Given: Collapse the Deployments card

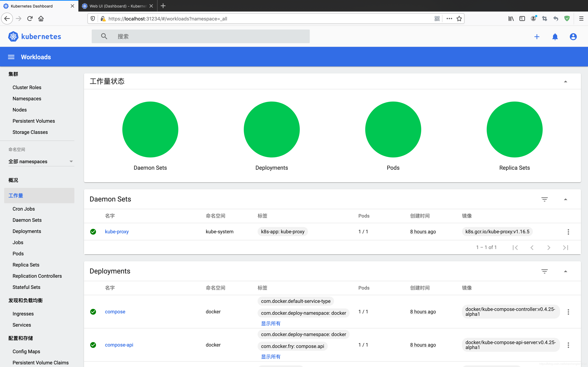Looking at the screenshot, I should (x=565, y=271).
